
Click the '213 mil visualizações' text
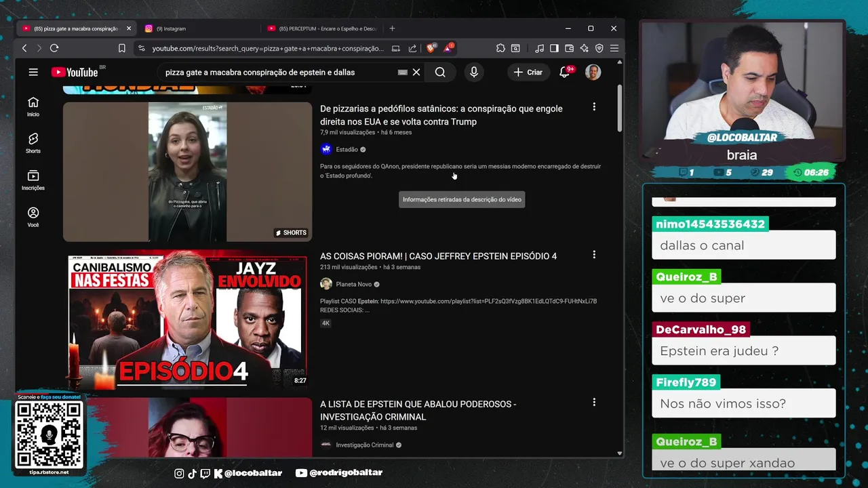(x=349, y=267)
